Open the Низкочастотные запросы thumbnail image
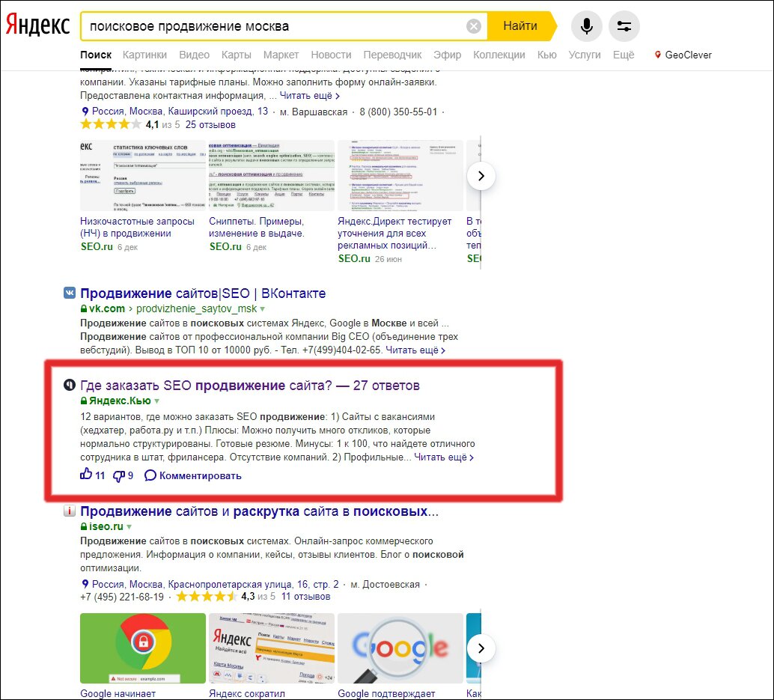 143,176
